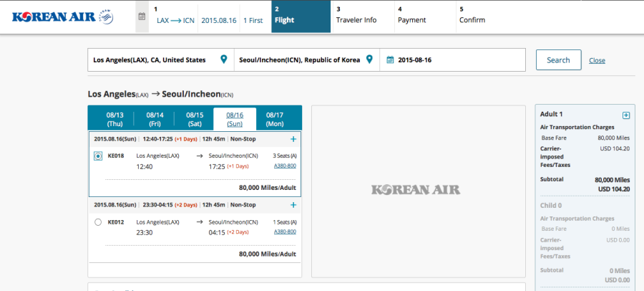Expand KE012 flight details with the plus icon

point(293,205)
